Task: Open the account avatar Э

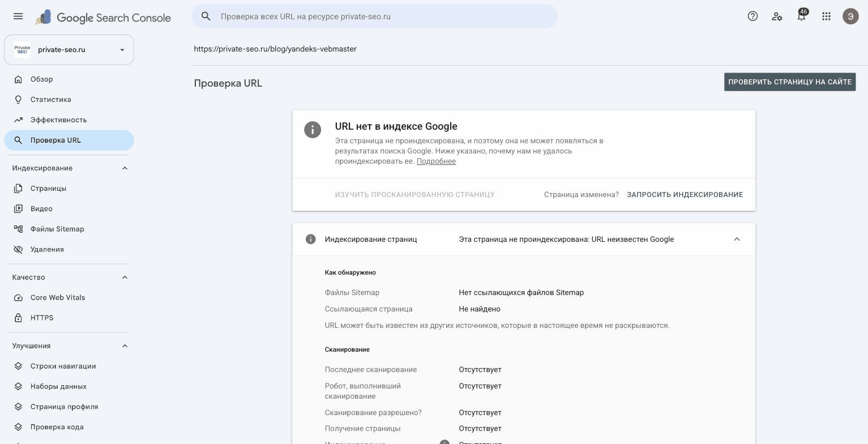Action: (x=850, y=16)
